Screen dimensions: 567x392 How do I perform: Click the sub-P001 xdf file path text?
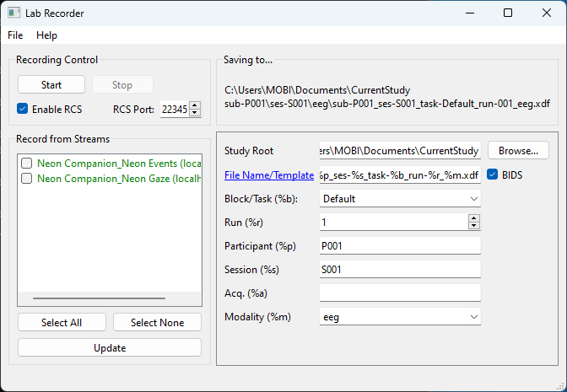(x=387, y=104)
